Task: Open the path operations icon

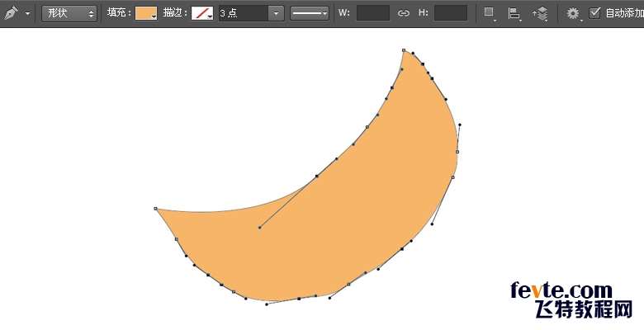Action: (490, 13)
